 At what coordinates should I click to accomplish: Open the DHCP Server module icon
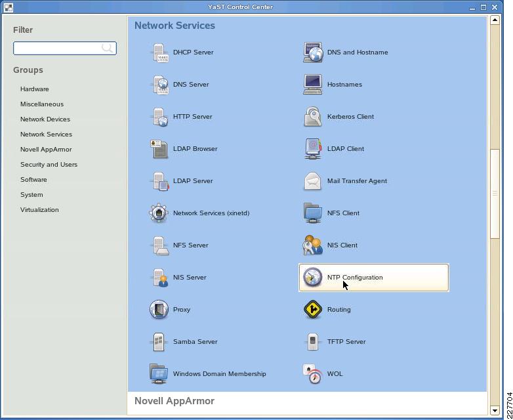[x=159, y=52]
